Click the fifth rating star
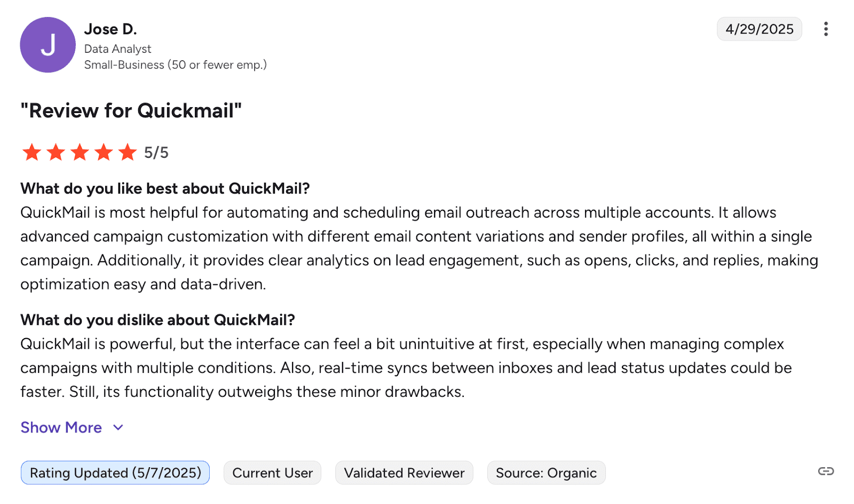 tap(128, 153)
